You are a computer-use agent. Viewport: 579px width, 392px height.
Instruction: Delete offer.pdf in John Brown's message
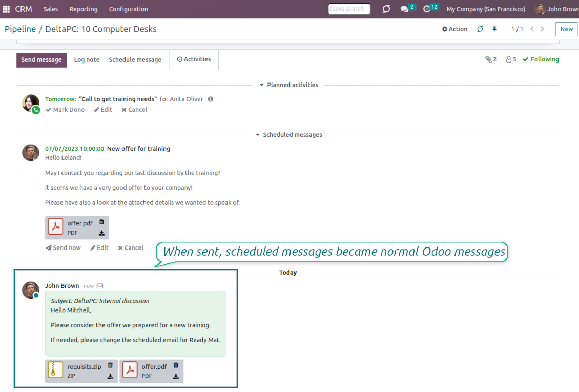(176, 365)
